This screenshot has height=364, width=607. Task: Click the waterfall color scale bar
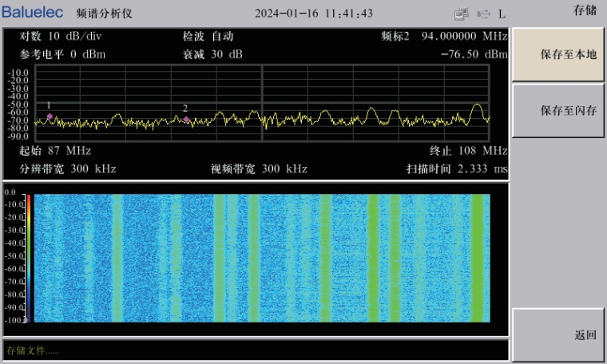(27, 257)
